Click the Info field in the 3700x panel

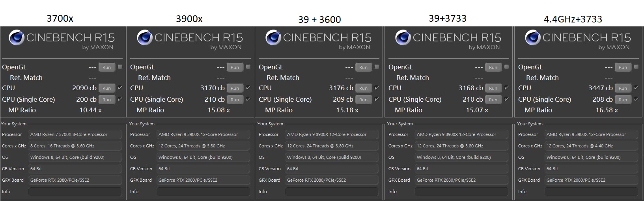[x=75, y=192]
